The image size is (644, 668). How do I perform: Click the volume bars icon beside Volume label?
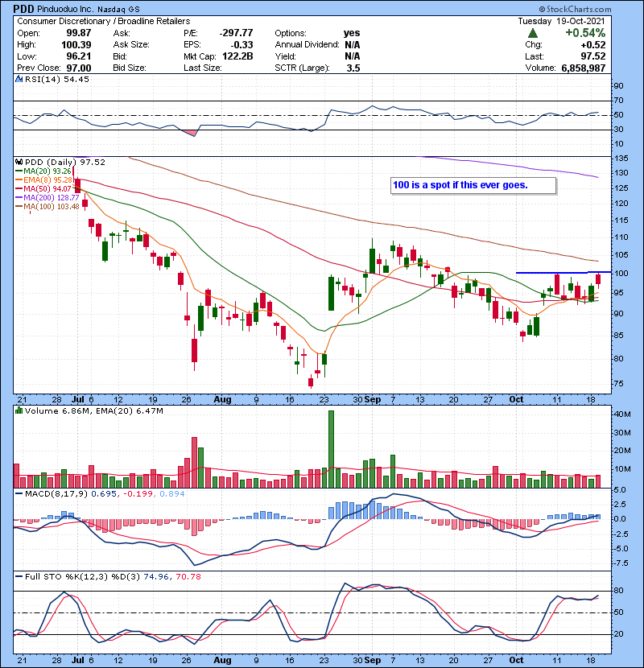pyautogui.click(x=19, y=410)
